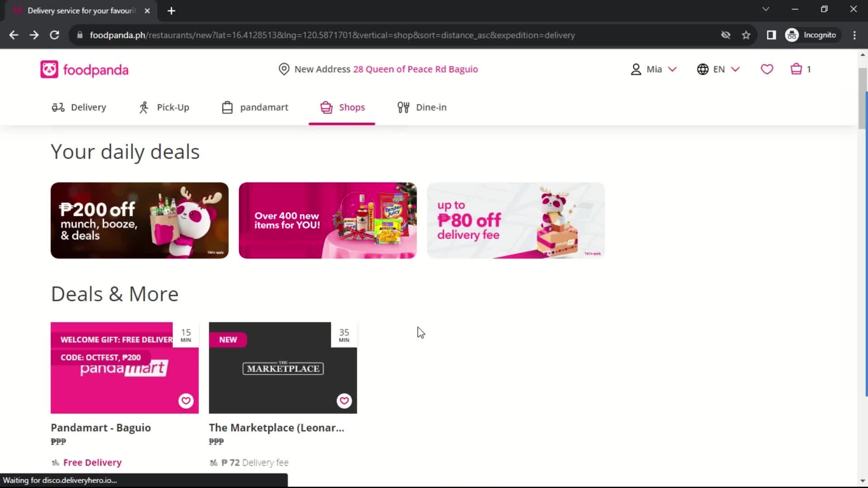Click the scrollbar down arrow
Viewport: 868px width, 488px height.
pos(863,481)
